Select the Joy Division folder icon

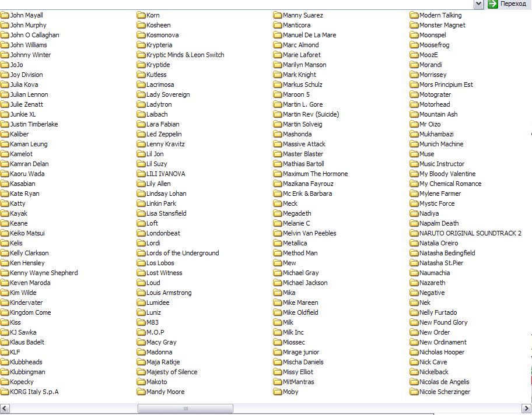(5, 75)
